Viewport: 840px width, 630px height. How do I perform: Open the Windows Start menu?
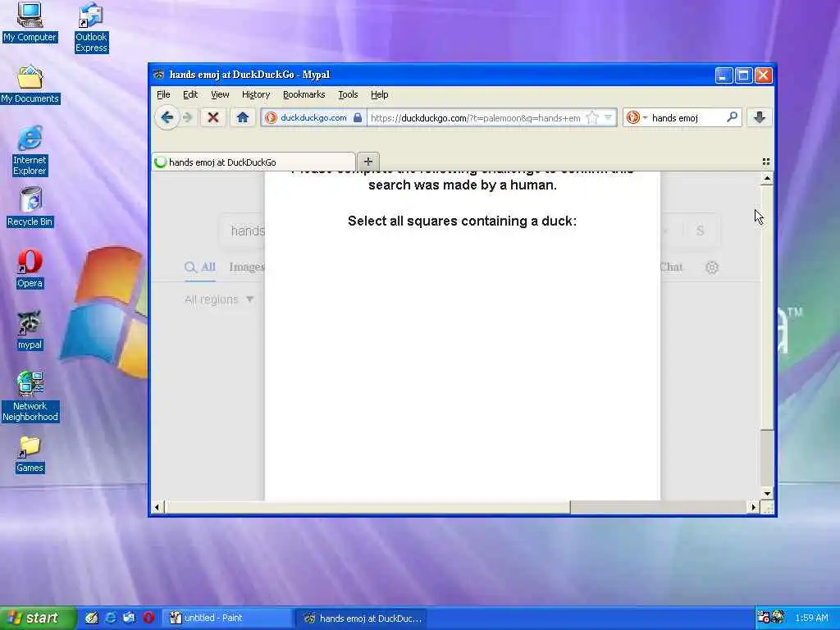(38, 618)
